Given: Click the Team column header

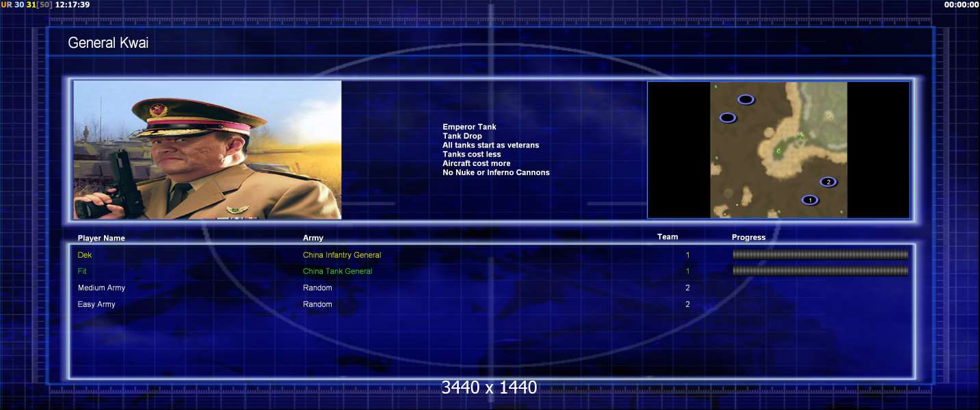Looking at the screenshot, I should [667, 237].
